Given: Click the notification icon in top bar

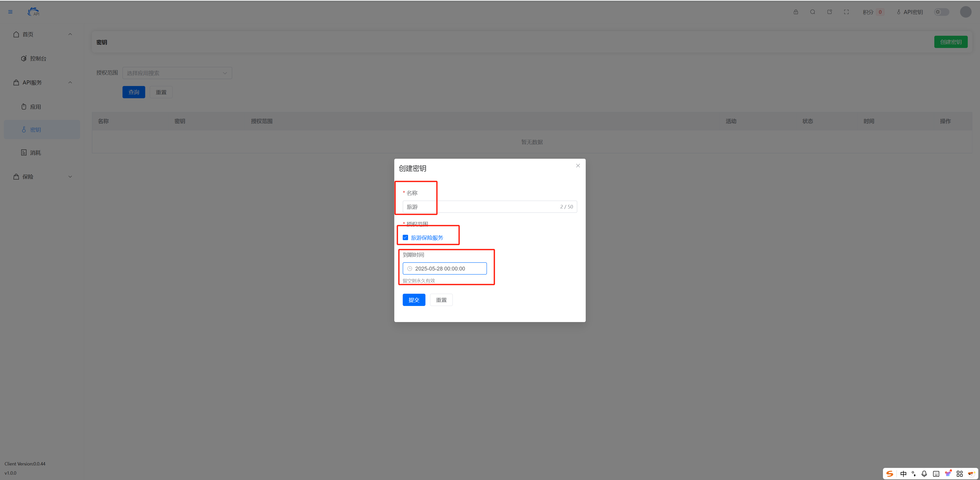Looking at the screenshot, I should (x=829, y=12).
